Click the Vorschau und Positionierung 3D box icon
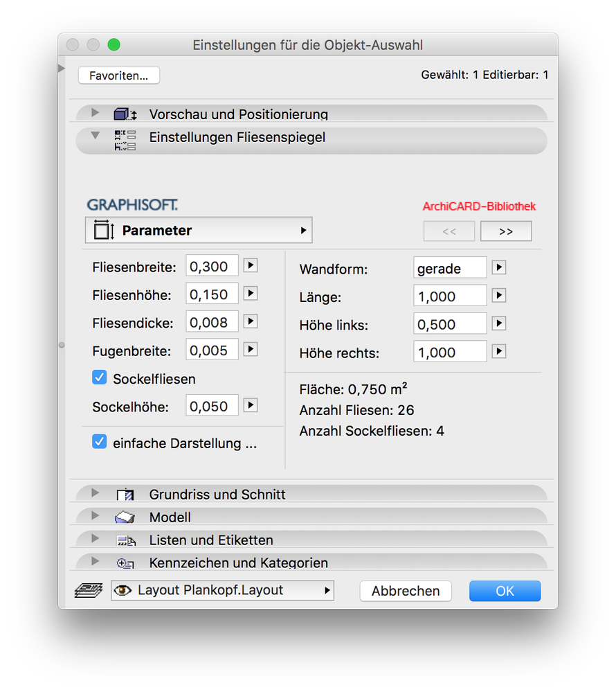616x692 pixels. 125,115
